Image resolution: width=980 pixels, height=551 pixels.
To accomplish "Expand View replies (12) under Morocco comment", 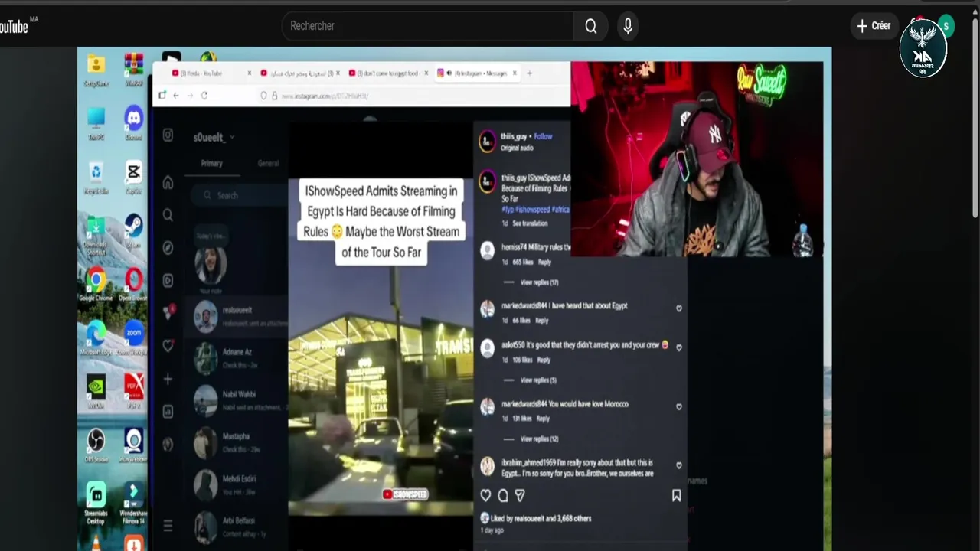I will click(539, 439).
